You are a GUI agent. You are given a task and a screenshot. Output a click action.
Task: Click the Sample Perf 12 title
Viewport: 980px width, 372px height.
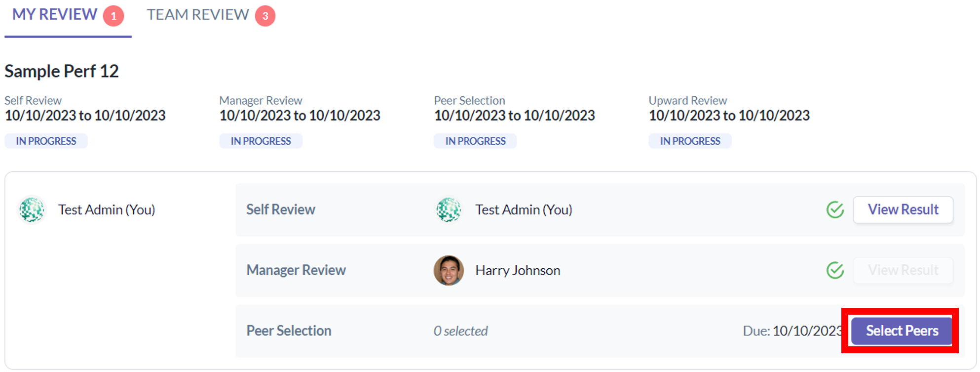(x=62, y=72)
